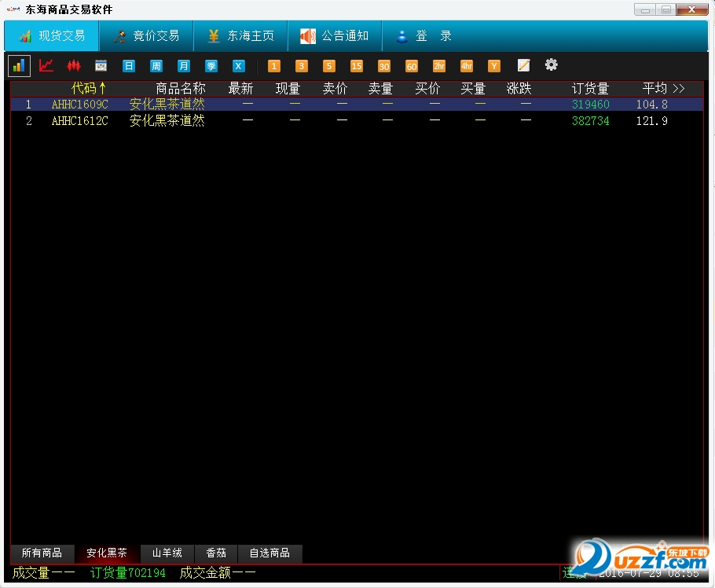Click 订货量702194 in status bar
Viewport: 715px width, 588px height.
pos(127,572)
